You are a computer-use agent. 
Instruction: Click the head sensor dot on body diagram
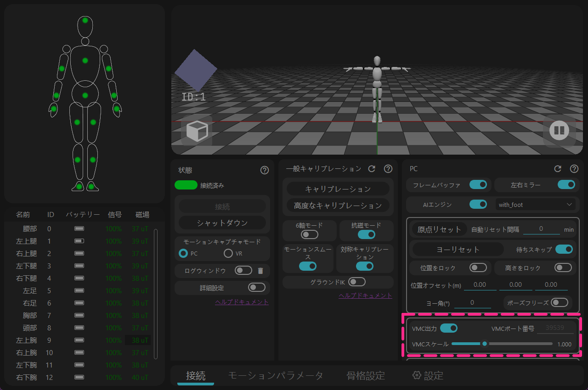point(85,20)
